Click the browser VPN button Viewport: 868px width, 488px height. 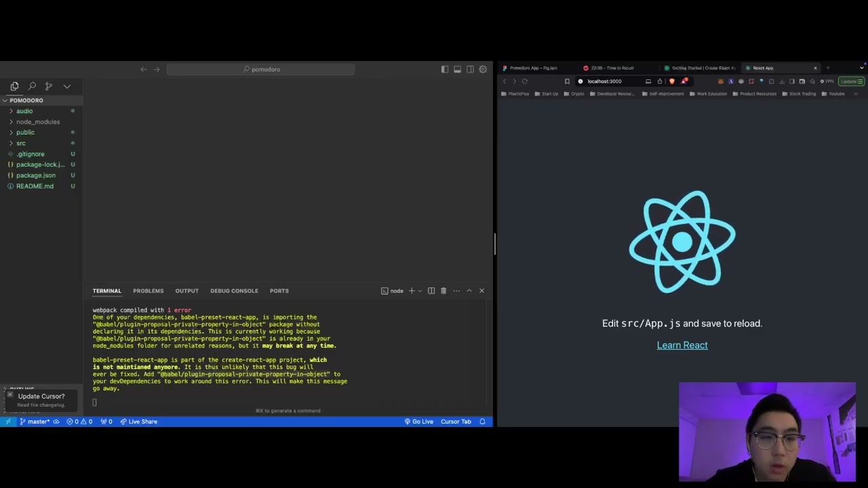(x=827, y=81)
